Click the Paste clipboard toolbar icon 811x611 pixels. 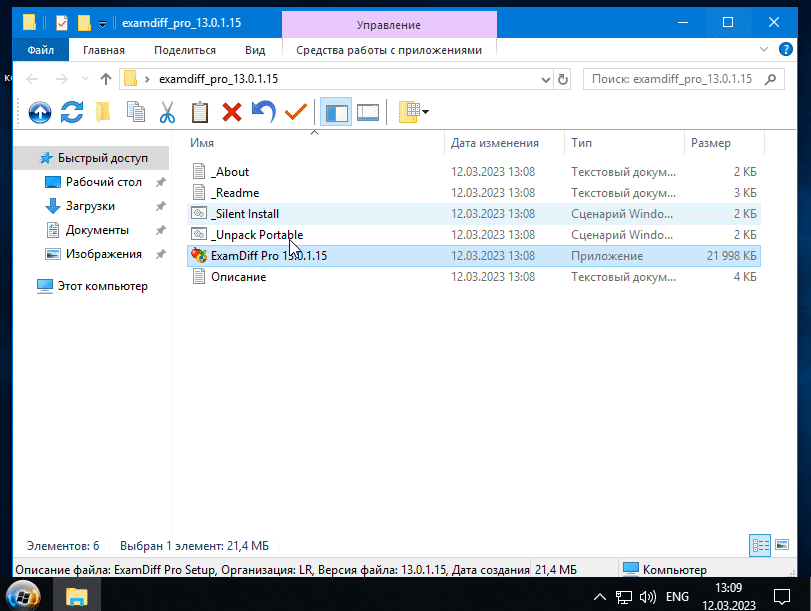coord(200,112)
